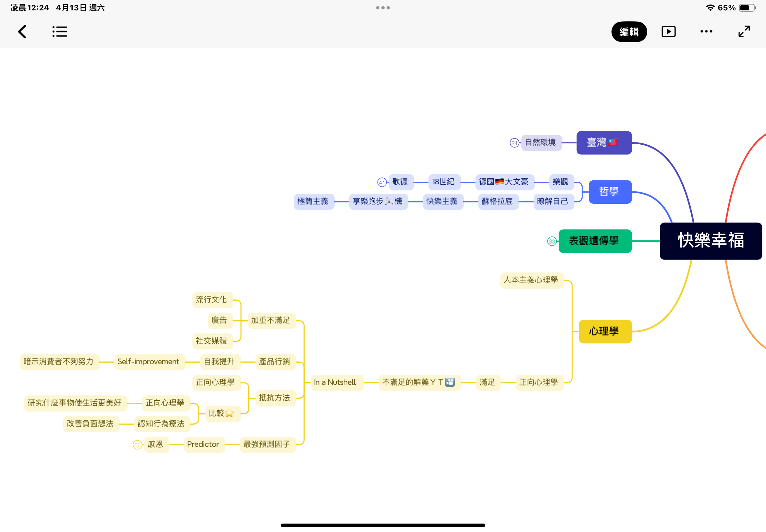Tap the battery status icon
This screenshot has width=766, height=532.
(747, 8)
